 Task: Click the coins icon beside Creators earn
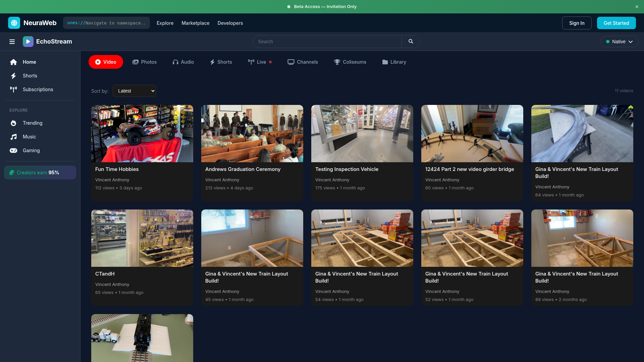tap(12, 173)
